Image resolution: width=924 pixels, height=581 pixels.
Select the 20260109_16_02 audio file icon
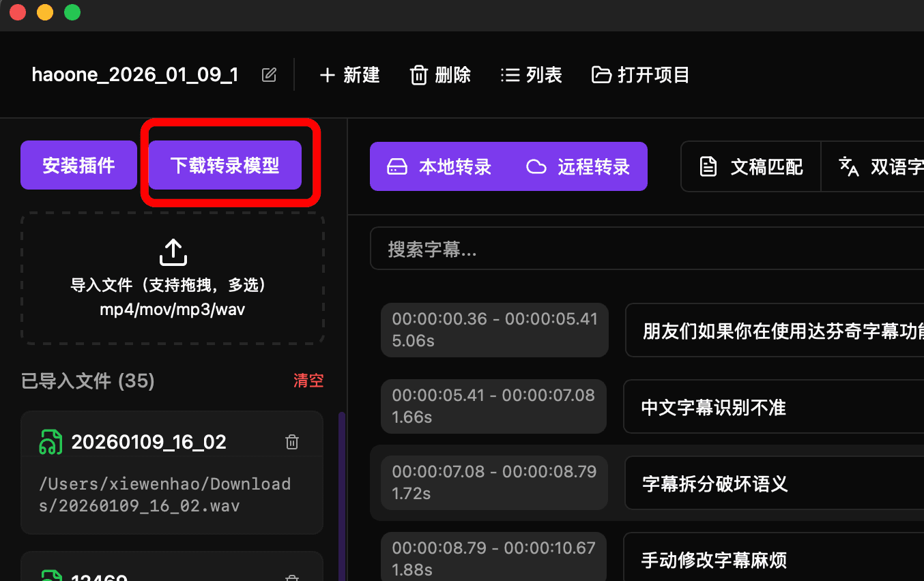point(51,442)
